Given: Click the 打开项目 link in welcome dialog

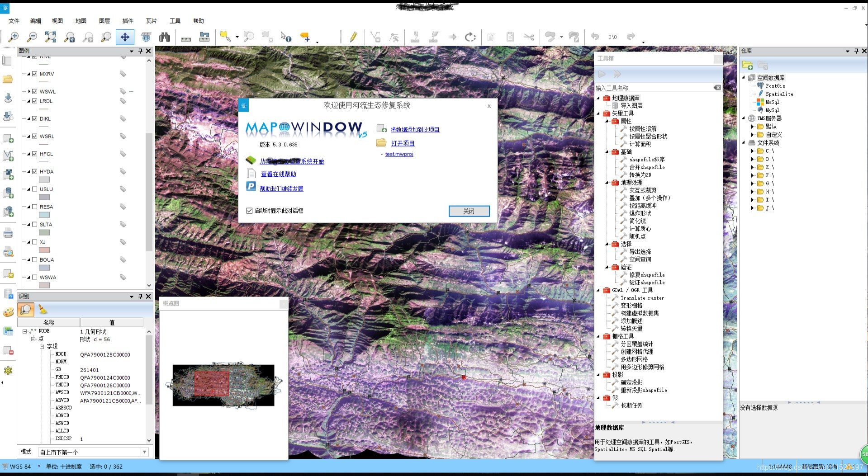Looking at the screenshot, I should click(x=403, y=143).
